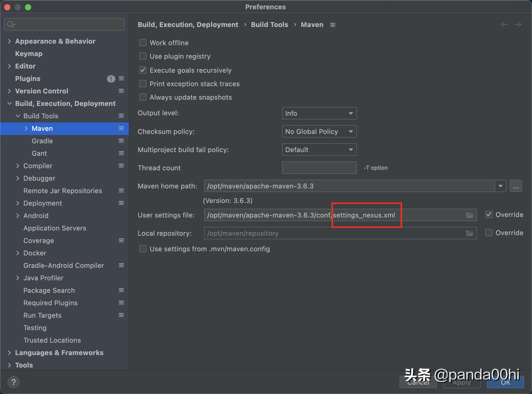This screenshot has height=394, width=532.
Task: Click the Plugins update count badge
Action: tap(111, 79)
